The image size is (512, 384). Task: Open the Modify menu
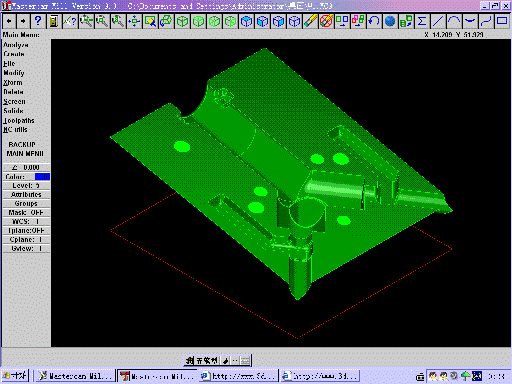tap(14, 73)
